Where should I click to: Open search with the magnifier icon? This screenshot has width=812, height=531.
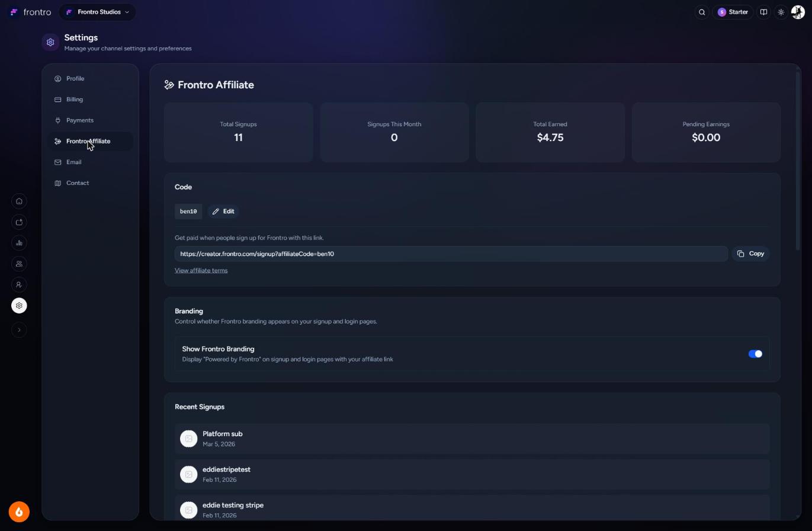(702, 12)
